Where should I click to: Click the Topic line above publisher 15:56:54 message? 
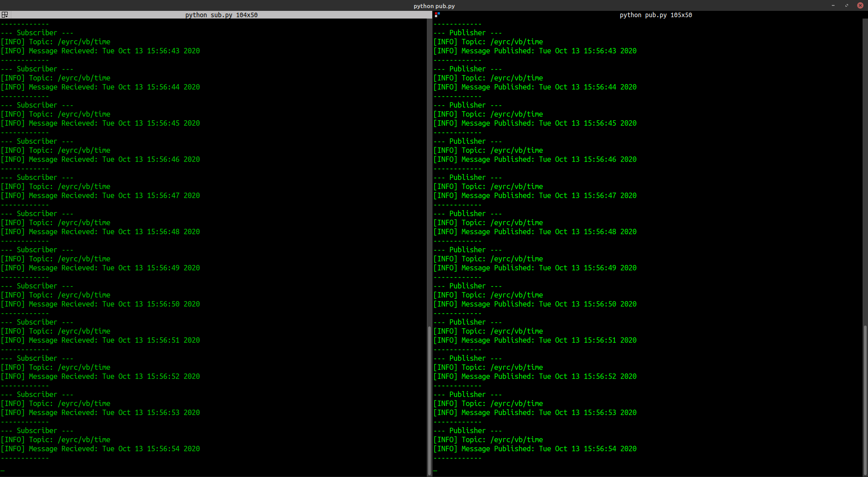[488, 440]
